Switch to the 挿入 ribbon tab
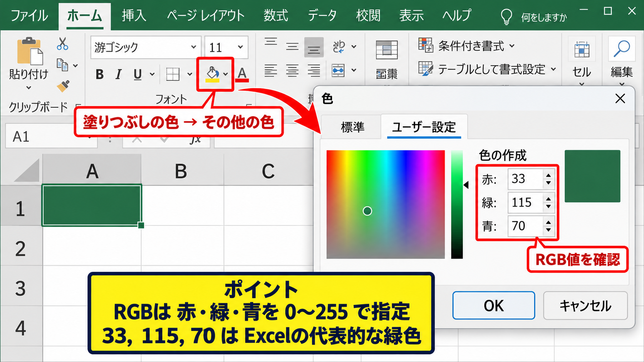The height and width of the screenshot is (362, 644). tap(134, 16)
